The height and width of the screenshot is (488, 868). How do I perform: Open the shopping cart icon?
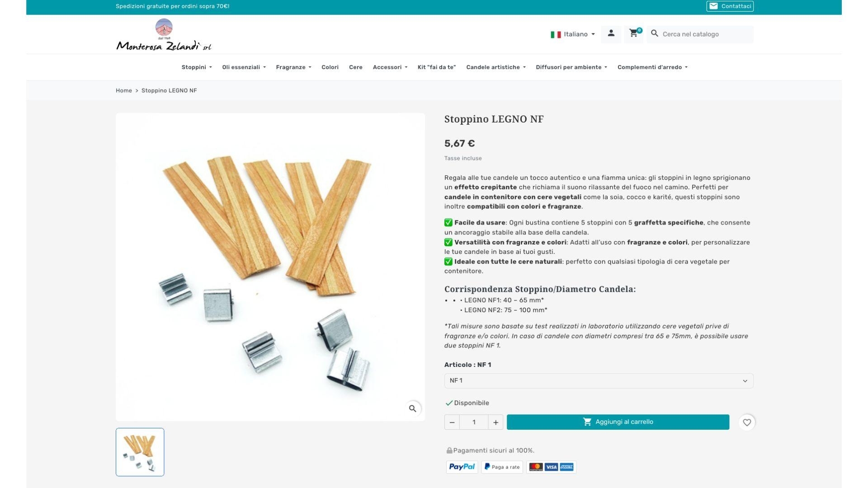[634, 34]
